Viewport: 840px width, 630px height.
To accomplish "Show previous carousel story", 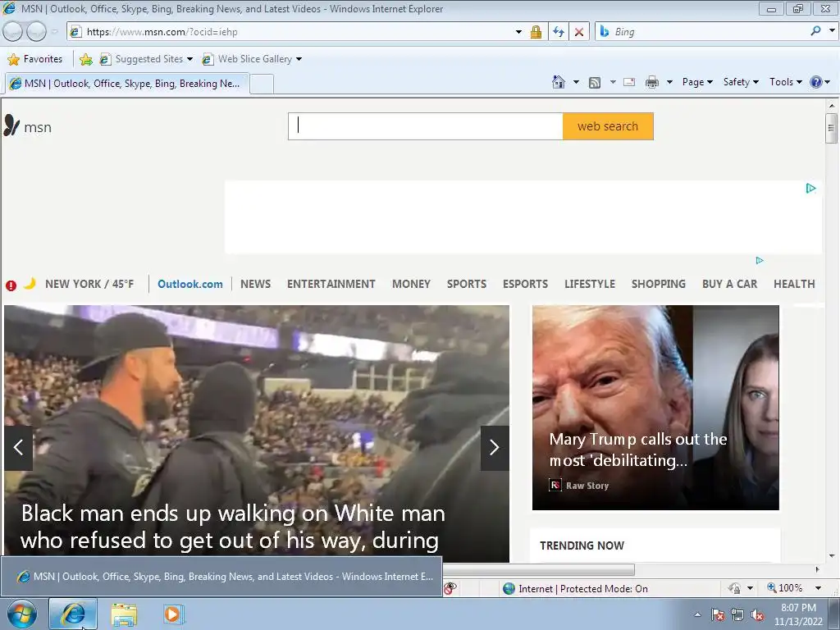I will (18, 448).
